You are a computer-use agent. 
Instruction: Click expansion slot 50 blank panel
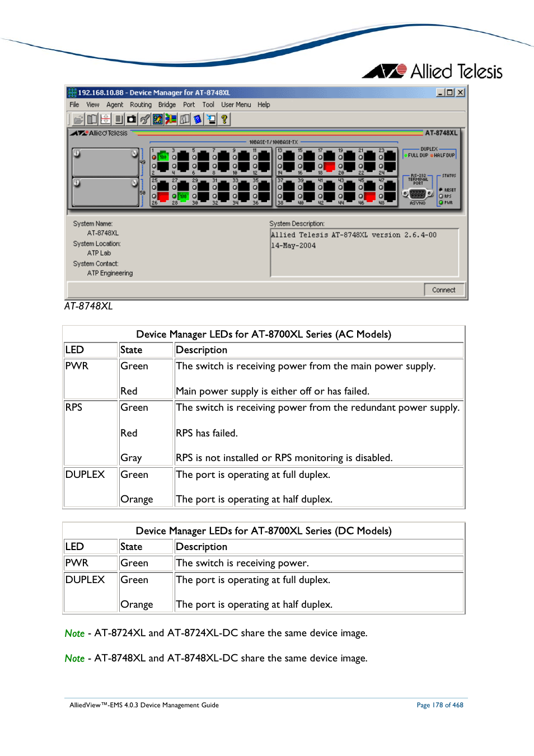pyautogui.click(x=105, y=192)
